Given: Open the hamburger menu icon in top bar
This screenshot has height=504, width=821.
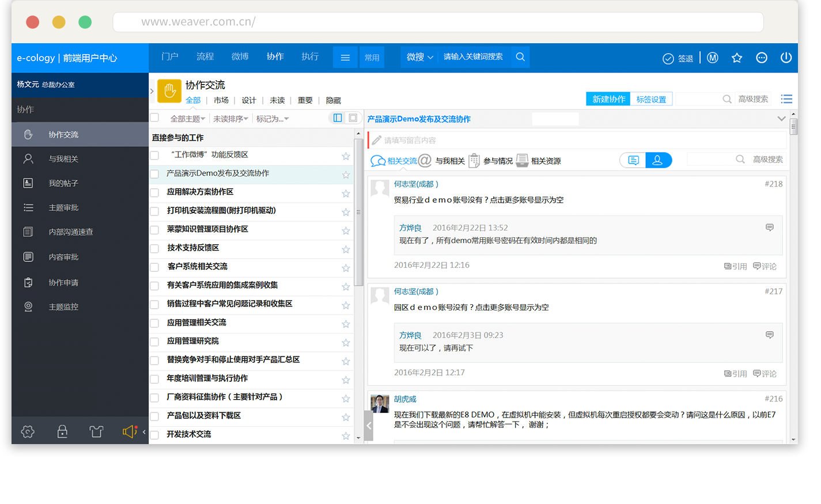Looking at the screenshot, I should 345,58.
